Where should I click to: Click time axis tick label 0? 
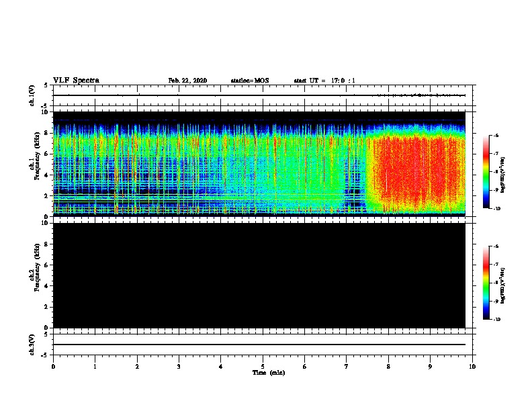(53, 367)
